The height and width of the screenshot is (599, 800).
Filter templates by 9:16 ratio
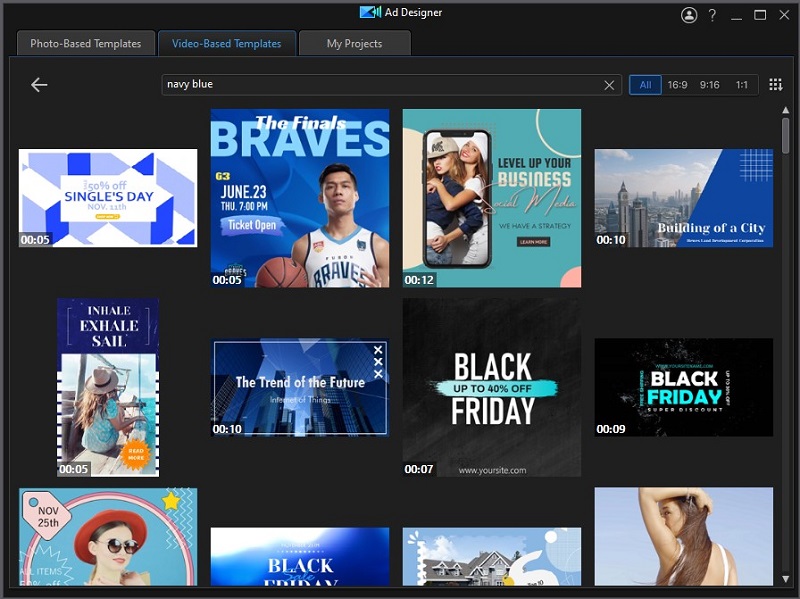(x=710, y=85)
